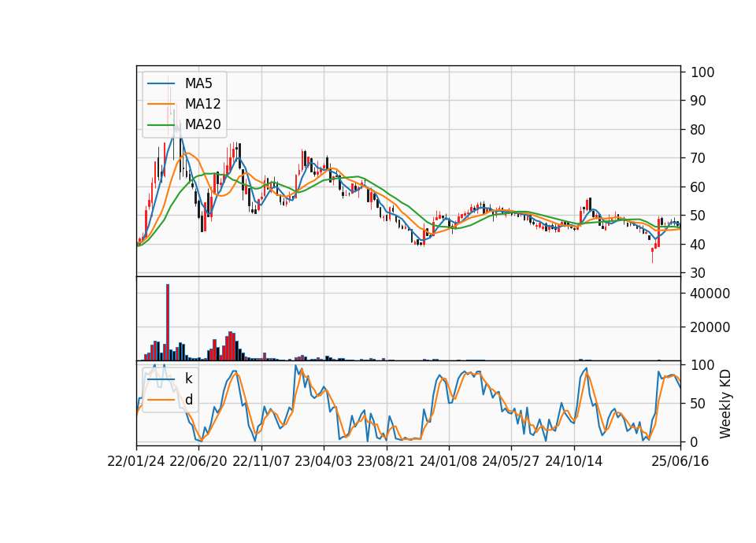Click the 22/06/20 date tick label
756x543 pixels.
point(198,461)
